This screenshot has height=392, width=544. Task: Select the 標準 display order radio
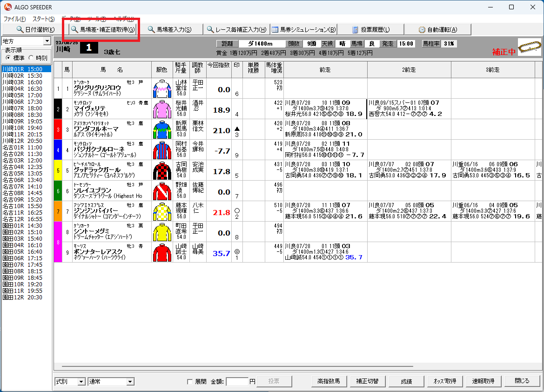tap(8, 58)
